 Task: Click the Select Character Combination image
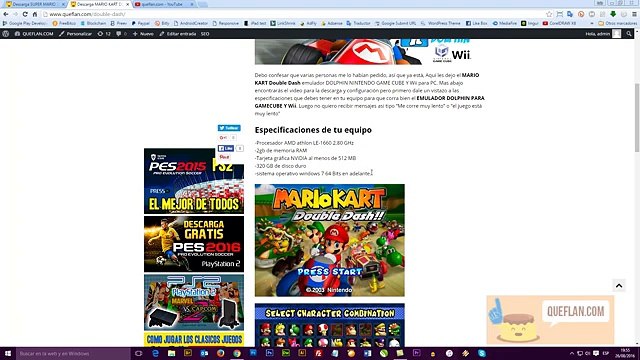[330, 325]
